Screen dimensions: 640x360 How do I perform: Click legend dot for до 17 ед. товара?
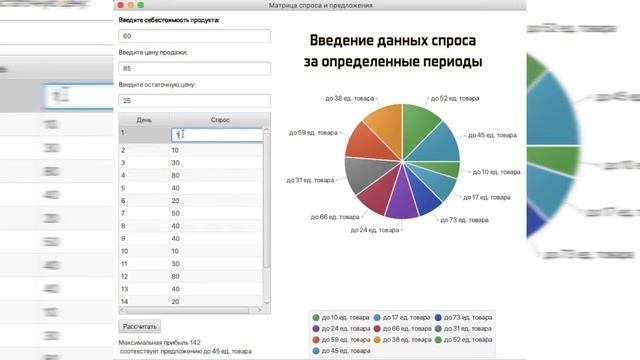tap(377, 318)
